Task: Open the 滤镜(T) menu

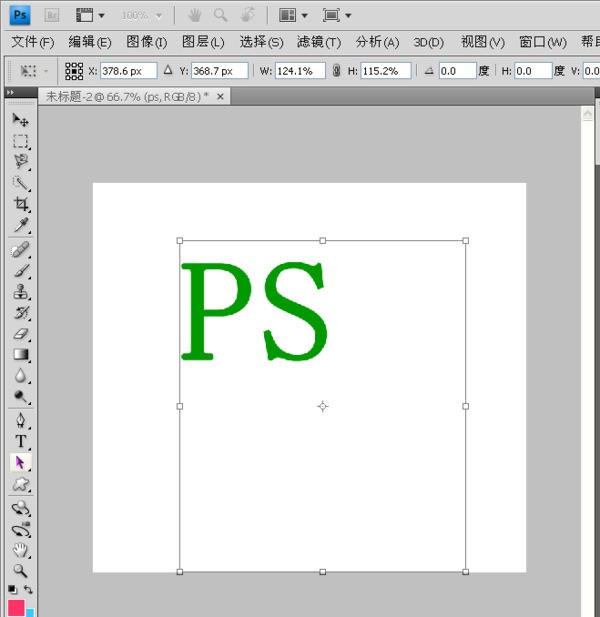Action: click(319, 42)
